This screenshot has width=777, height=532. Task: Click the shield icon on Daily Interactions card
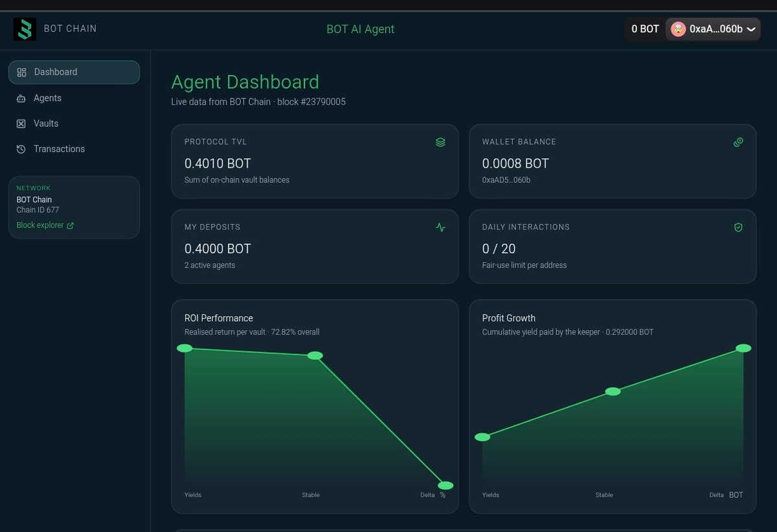coord(738,228)
